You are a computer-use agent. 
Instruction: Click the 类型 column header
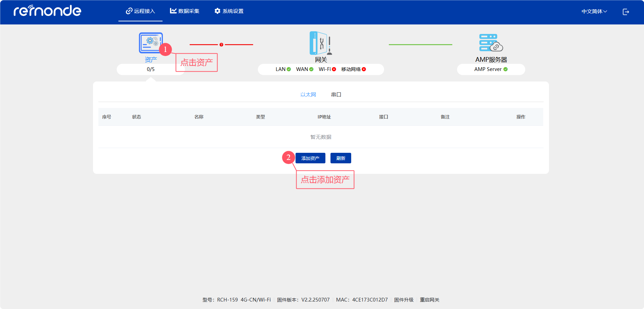(x=260, y=117)
